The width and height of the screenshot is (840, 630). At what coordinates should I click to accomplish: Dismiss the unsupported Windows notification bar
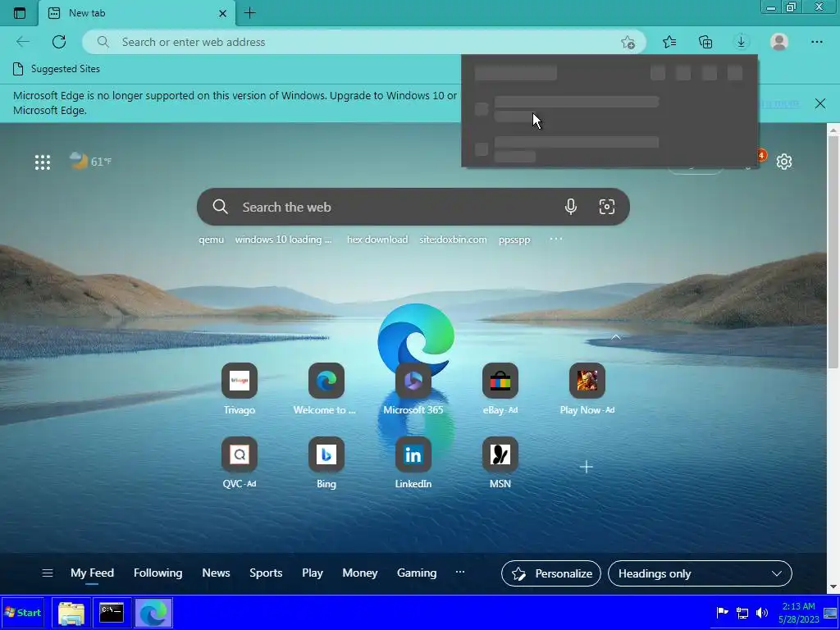819,103
